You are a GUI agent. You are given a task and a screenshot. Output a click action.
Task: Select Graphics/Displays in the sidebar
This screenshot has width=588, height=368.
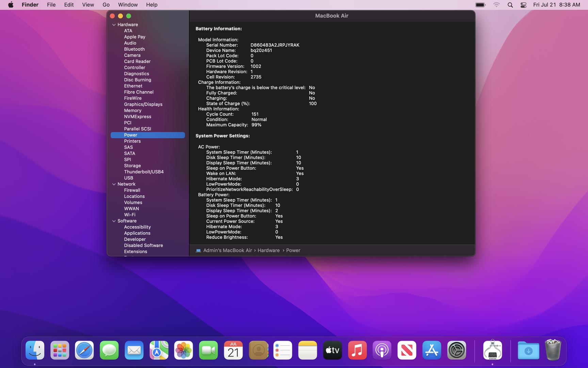coord(143,104)
